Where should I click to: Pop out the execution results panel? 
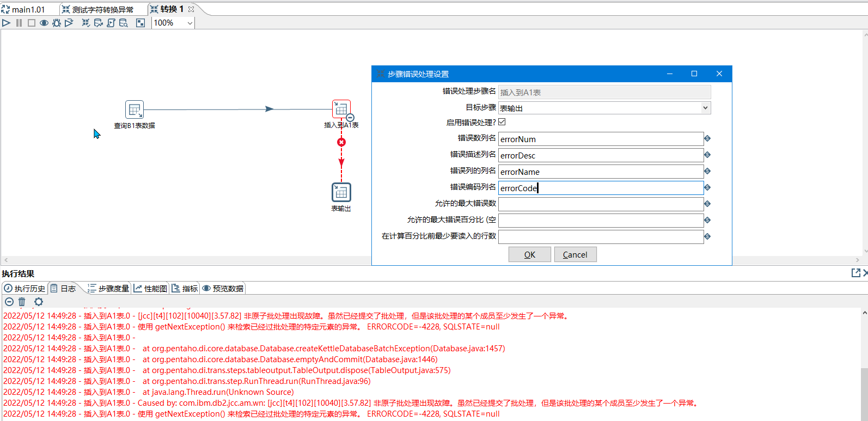[856, 273]
